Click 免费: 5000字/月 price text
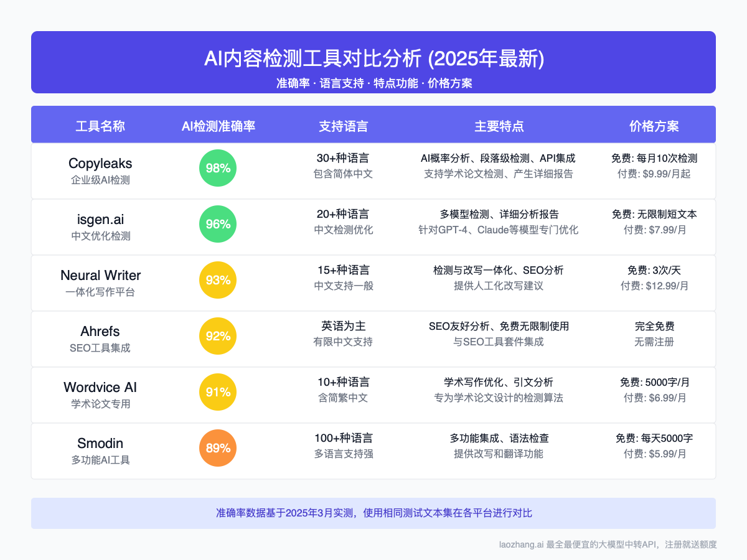 654,382
